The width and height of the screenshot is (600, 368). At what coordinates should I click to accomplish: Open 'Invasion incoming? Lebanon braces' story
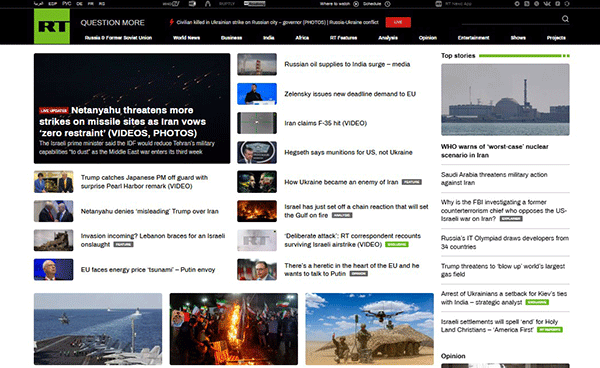[x=153, y=240]
